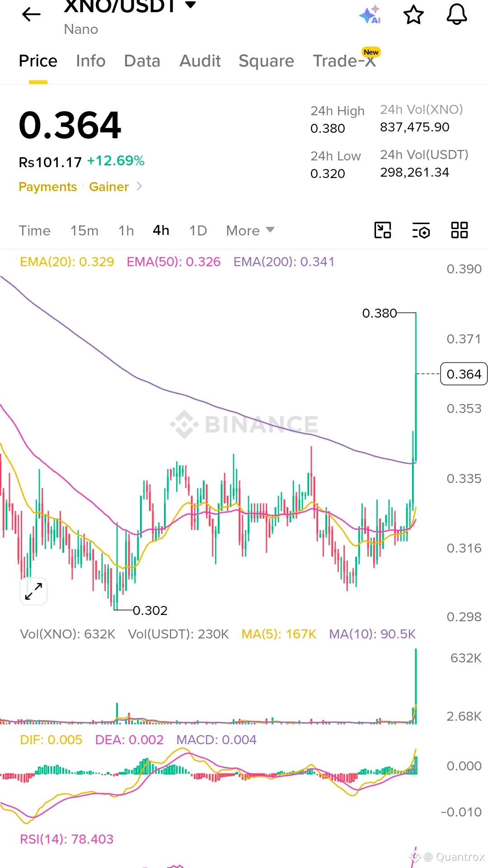Expand chart to fullscreen arrows
The image size is (488, 868).
(x=33, y=591)
